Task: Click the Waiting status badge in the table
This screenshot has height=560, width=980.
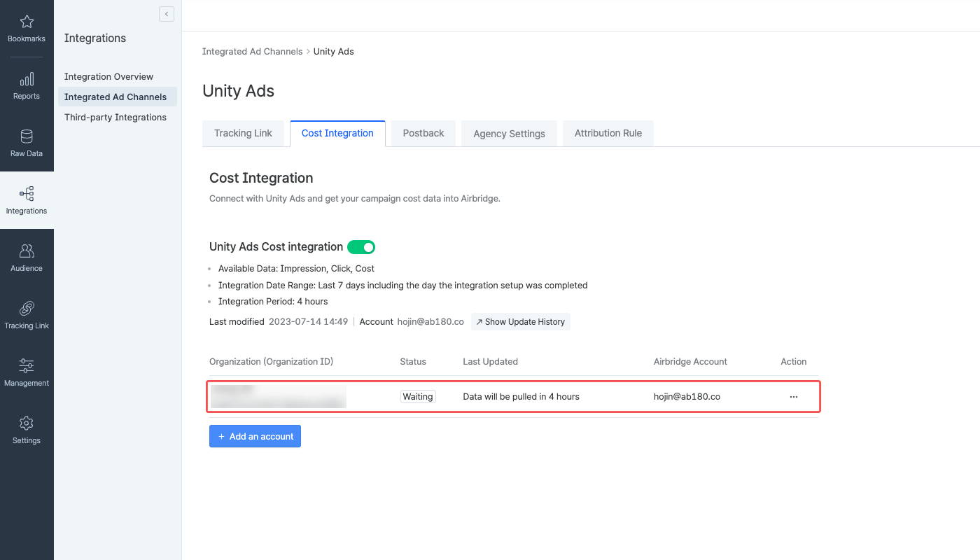Action: pyautogui.click(x=417, y=396)
